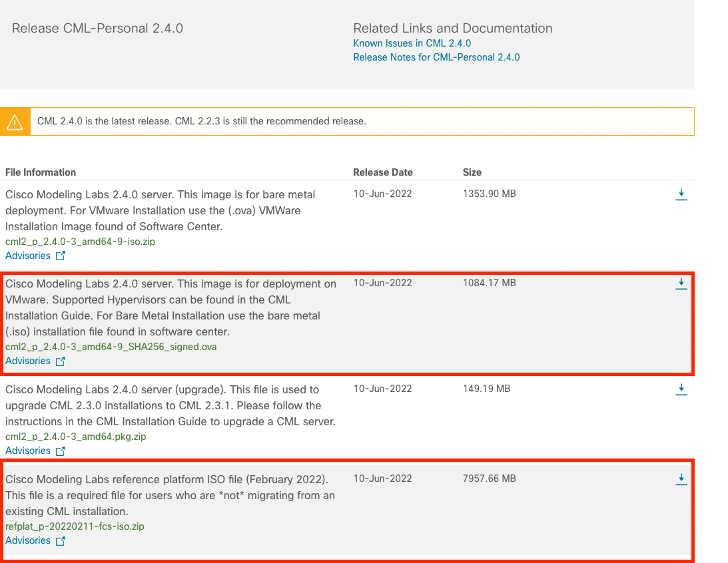Click the 1353.90 MB size value
Image resolution: width=728 pixels, height=563 pixels.
pyautogui.click(x=490, y=194)
